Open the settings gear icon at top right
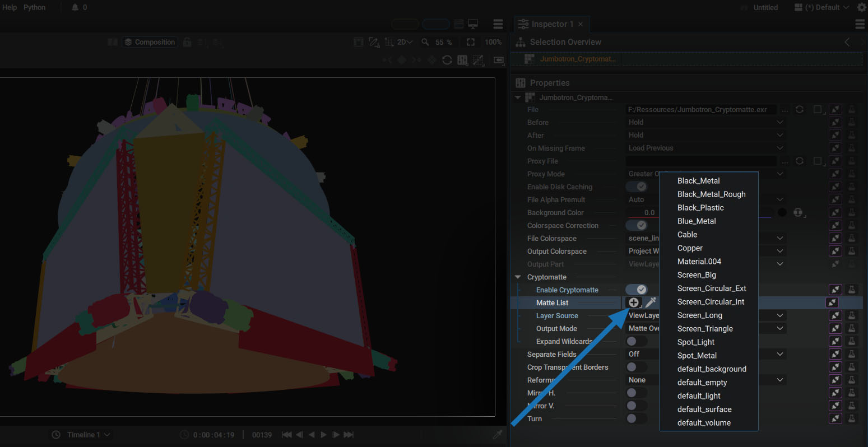Screen dimensions: 868x447 coord(862,7)
